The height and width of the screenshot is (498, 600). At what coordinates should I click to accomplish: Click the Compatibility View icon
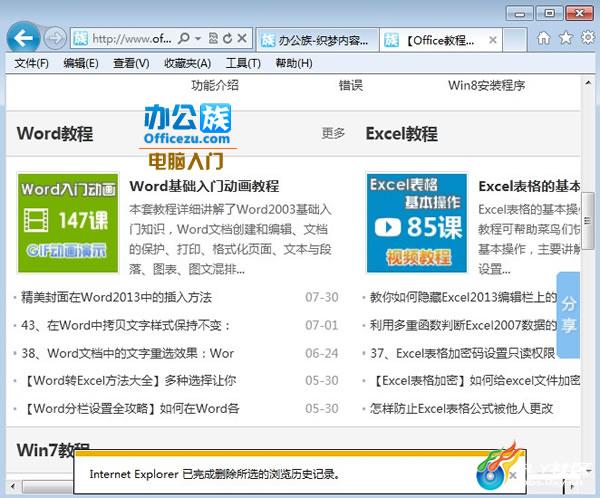click(213, 38)
